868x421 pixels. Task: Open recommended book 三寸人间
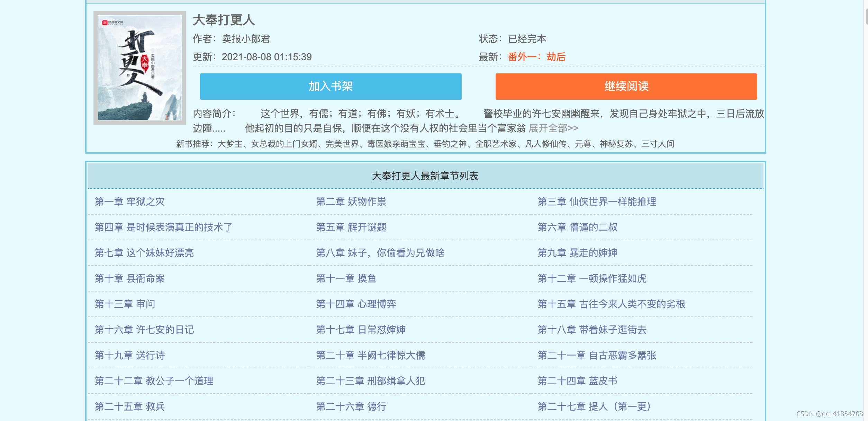(x=658, y=144)
